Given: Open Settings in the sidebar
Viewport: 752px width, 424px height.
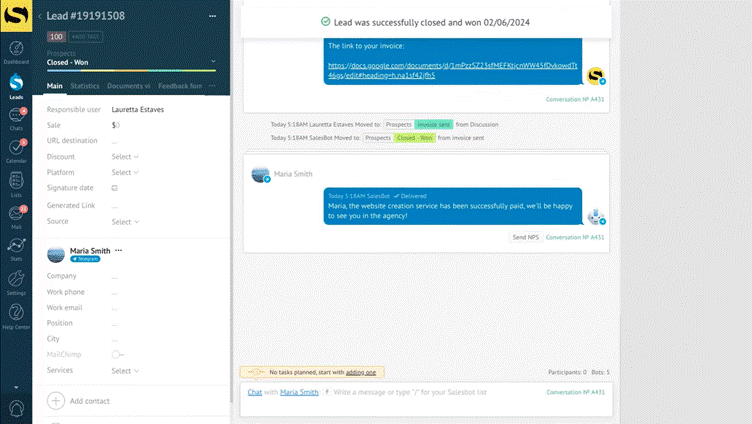Looking at the screenshot, I should point(16,283).
